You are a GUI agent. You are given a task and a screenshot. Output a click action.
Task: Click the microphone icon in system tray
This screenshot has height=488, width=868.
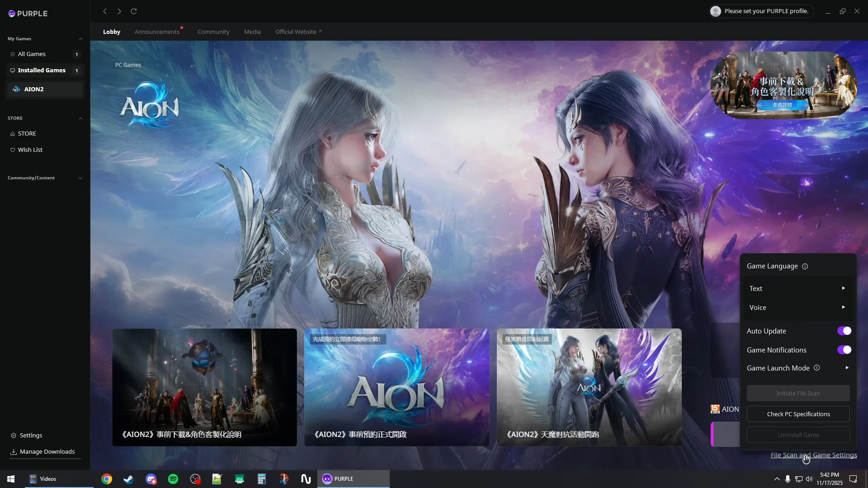tap(788, 479)
